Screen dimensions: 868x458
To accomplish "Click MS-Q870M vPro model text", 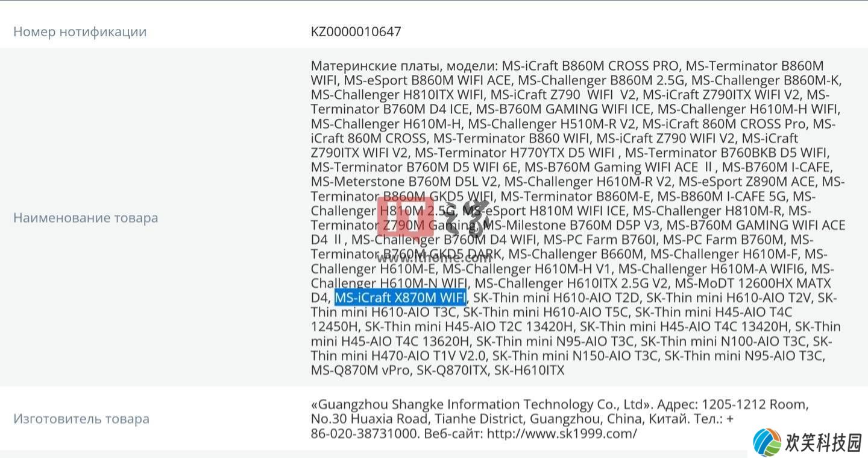I will 360,370.
